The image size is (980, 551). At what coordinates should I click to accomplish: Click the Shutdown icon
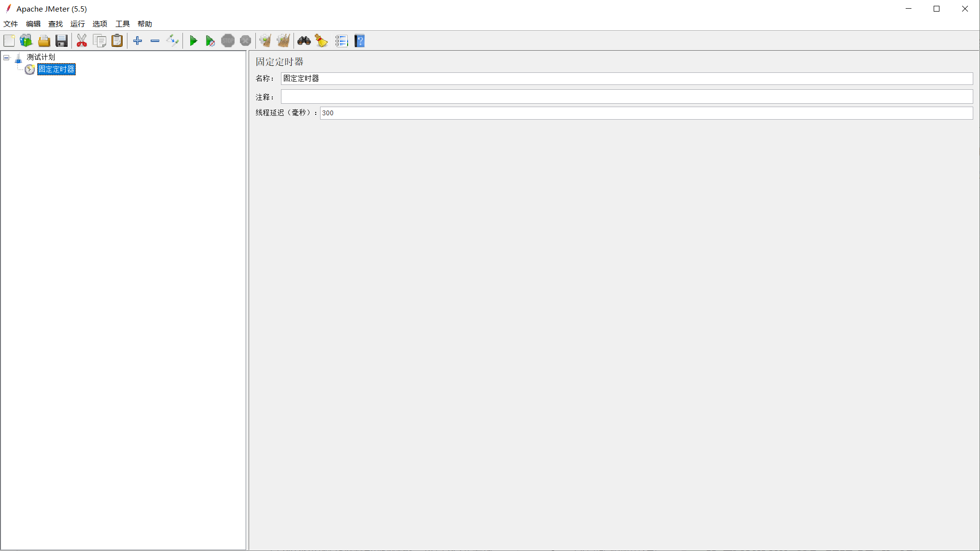tap(246, 41)
